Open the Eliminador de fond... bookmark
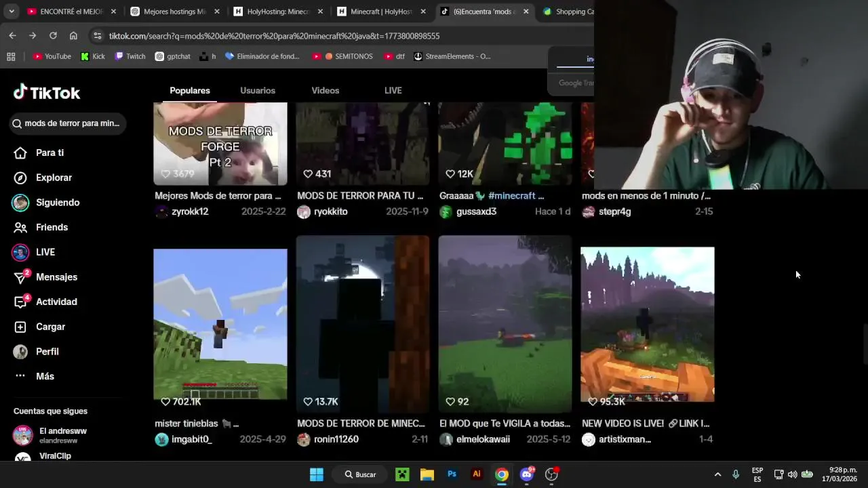 (262, 56)
